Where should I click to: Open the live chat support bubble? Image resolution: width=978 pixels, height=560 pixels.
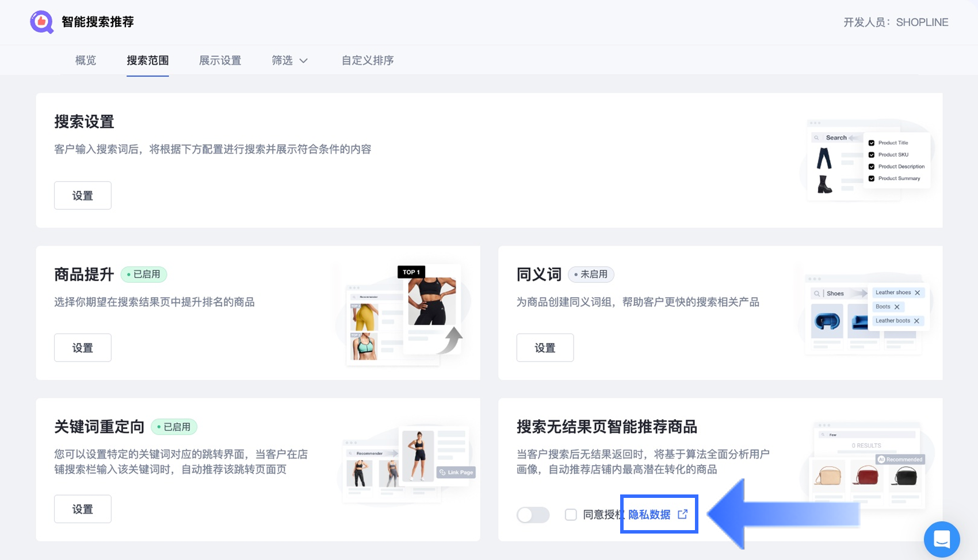point(942,539)
